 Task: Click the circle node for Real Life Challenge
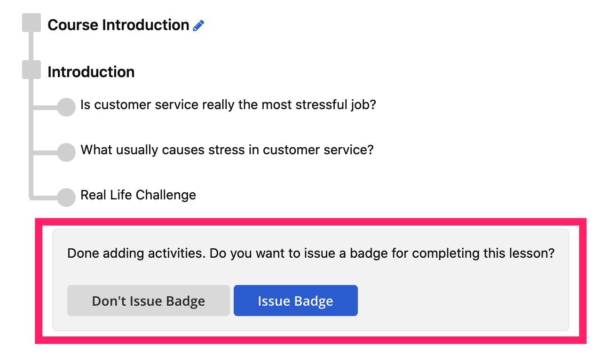(66, 198)
